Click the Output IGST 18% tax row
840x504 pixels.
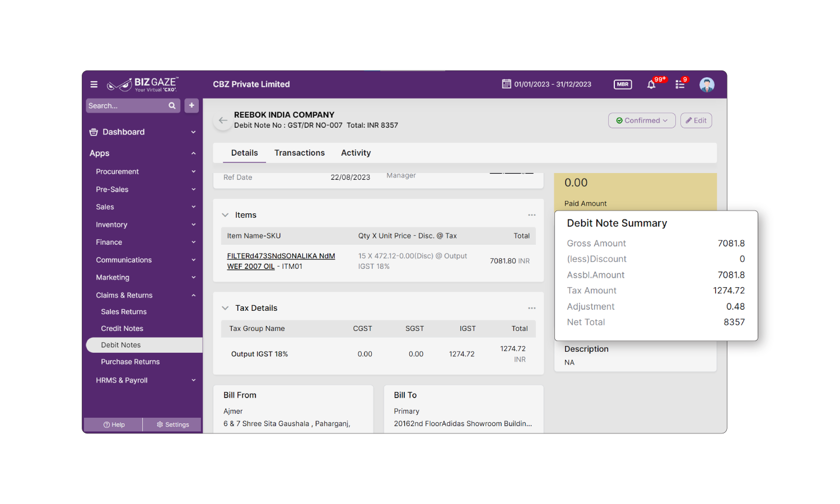point(378,354)
